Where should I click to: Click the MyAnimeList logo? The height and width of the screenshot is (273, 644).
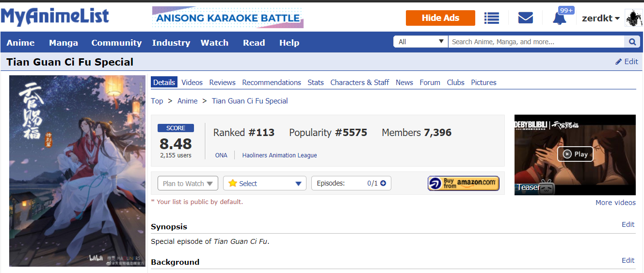[x=55, y=17]
